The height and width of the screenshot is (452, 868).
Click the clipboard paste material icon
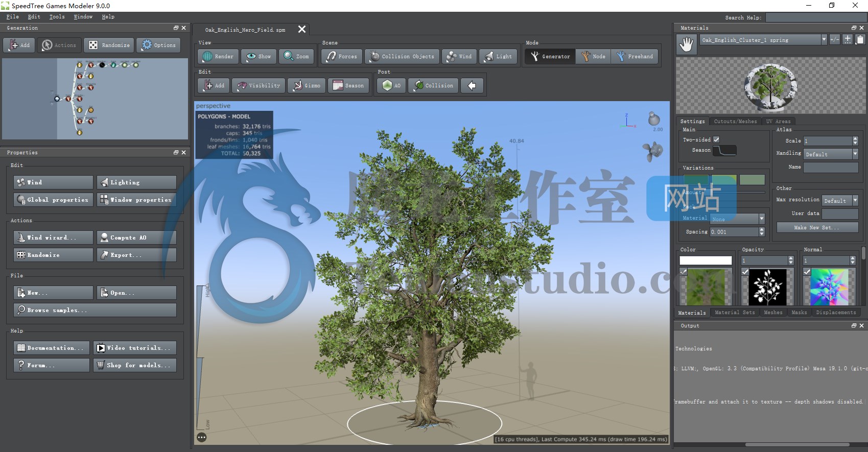pyautogui.click(x=860, y=39)
